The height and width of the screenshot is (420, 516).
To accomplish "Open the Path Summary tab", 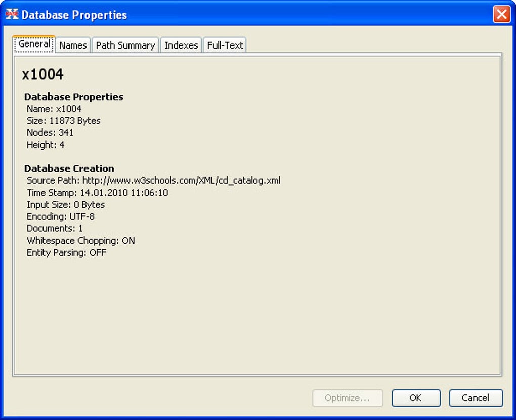I will click(125, 45).
